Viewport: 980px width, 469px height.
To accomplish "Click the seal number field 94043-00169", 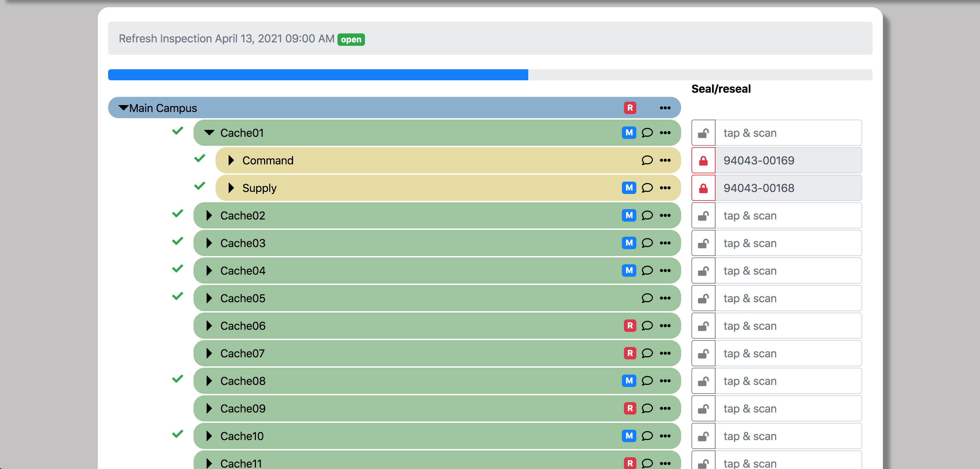I will 788,160.
